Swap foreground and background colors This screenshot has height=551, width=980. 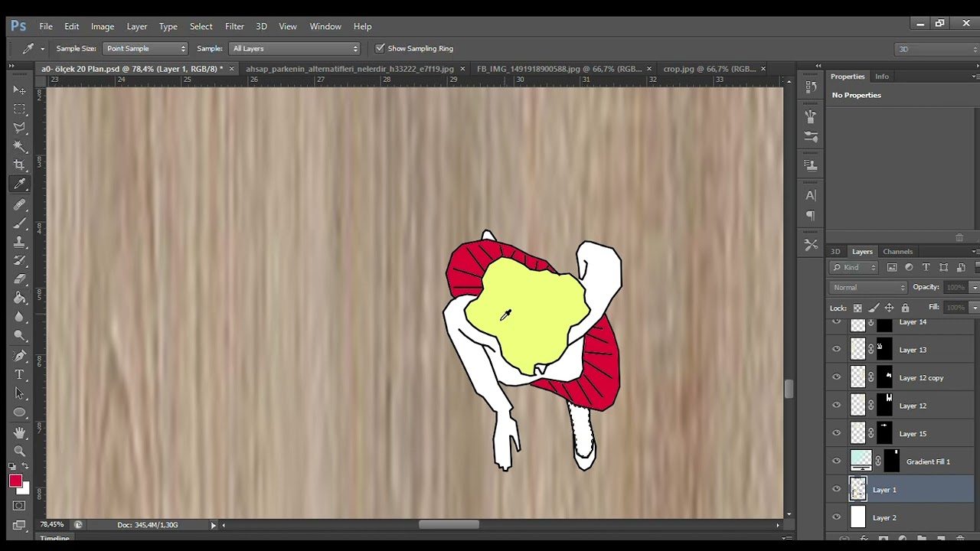[26, 466]
